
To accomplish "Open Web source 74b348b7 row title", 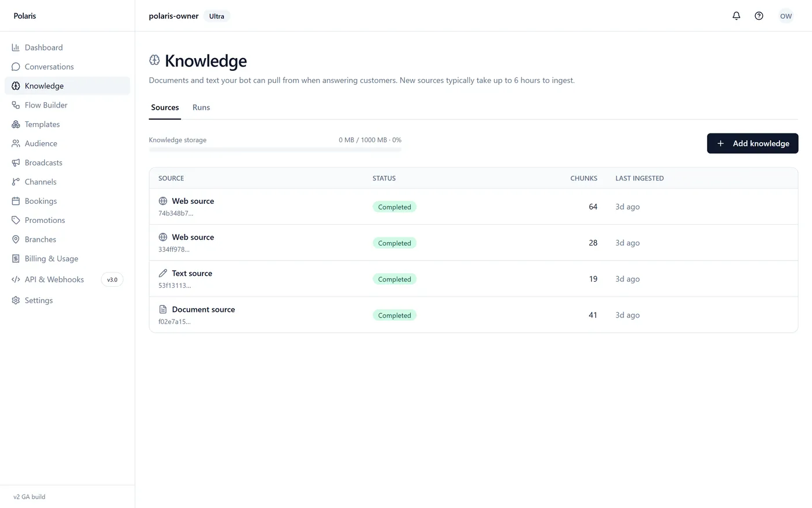I will pos(193,201).
